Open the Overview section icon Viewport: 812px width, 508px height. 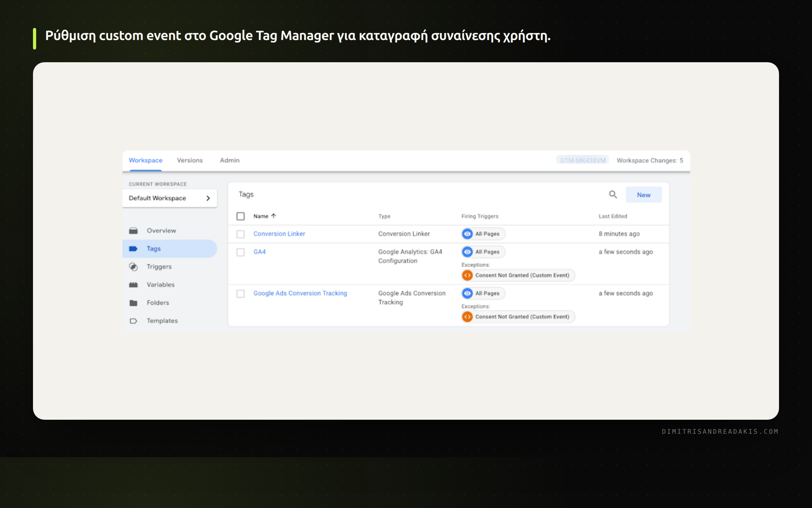[x=133, y=231]
